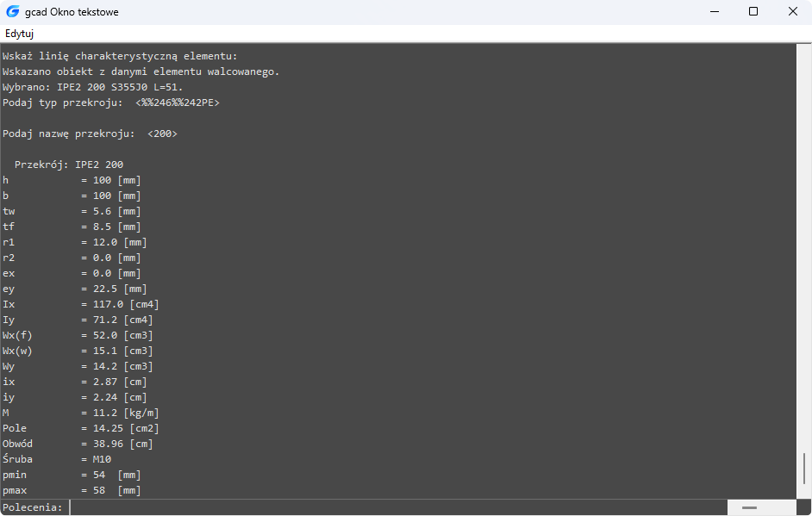Click the 'Iy = 71.2 [cm4]' row
The image size is (812, 516).
(x=78, y=320)
